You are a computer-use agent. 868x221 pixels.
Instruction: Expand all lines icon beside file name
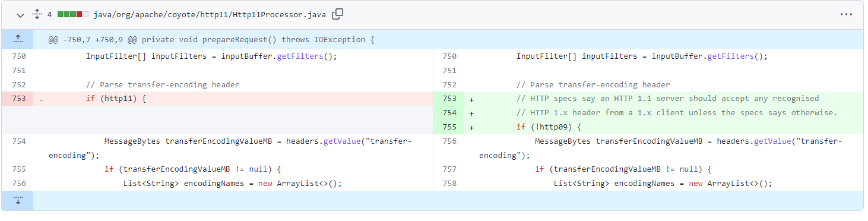pos(37,14)
